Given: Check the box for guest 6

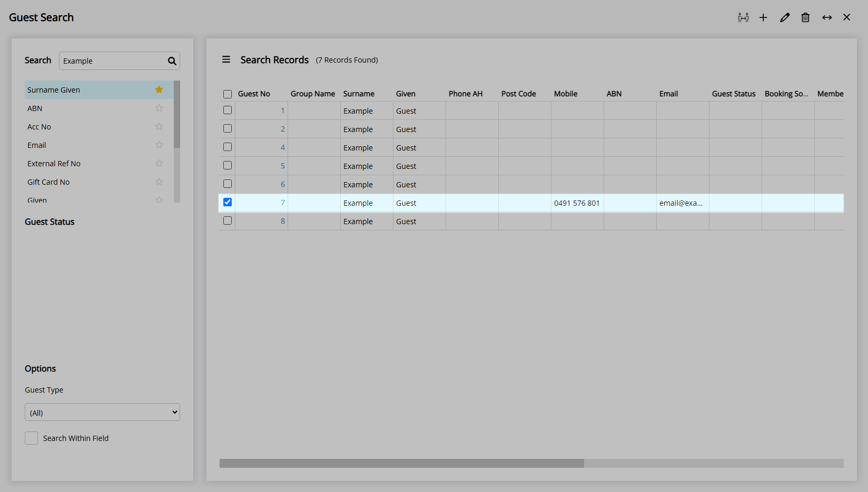Looking at the screenshot, I should click(x=228, y=184).
